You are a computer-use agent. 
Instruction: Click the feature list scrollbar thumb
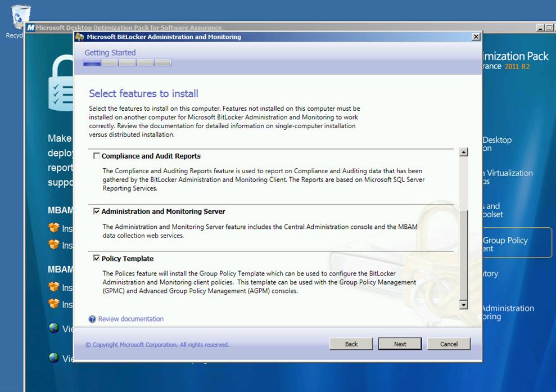[x=463, y=255]
